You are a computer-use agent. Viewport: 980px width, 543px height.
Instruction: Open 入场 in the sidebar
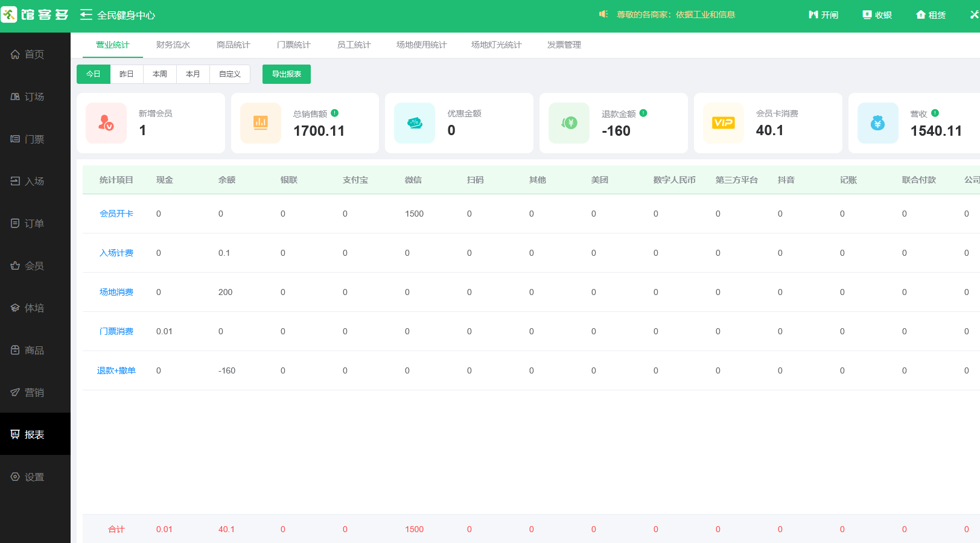tap(35, 181)
